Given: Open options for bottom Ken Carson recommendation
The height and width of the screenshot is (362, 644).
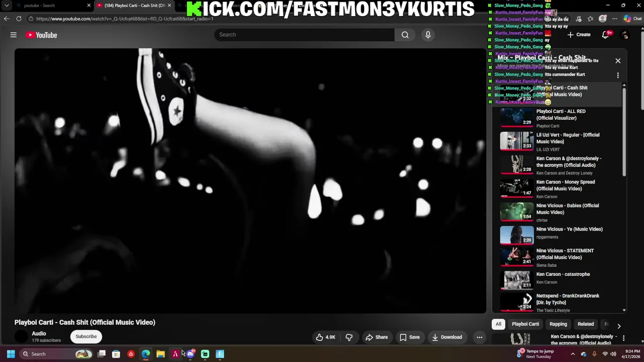Looking at the screenshot, I should (623, 338).
